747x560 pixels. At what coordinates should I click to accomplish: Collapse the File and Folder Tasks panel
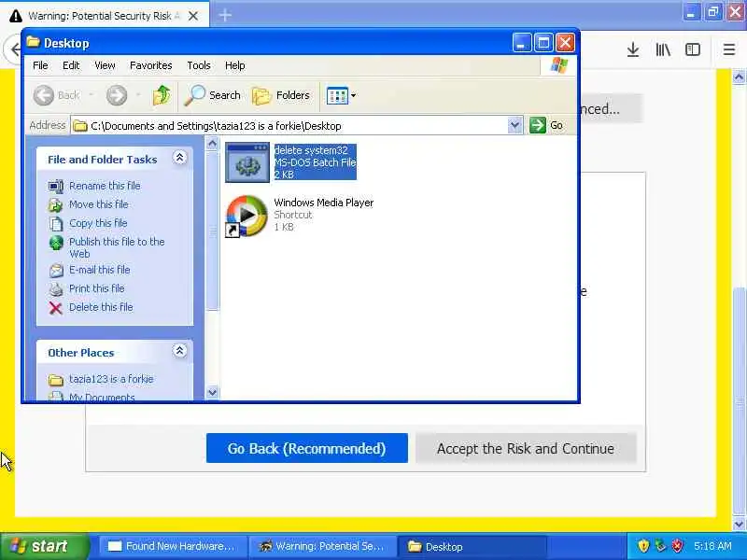coord(179,158)
